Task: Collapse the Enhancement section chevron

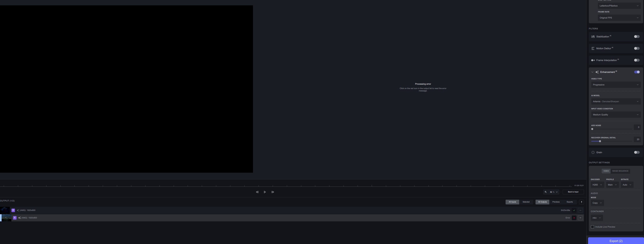Action: coord(592,72)
